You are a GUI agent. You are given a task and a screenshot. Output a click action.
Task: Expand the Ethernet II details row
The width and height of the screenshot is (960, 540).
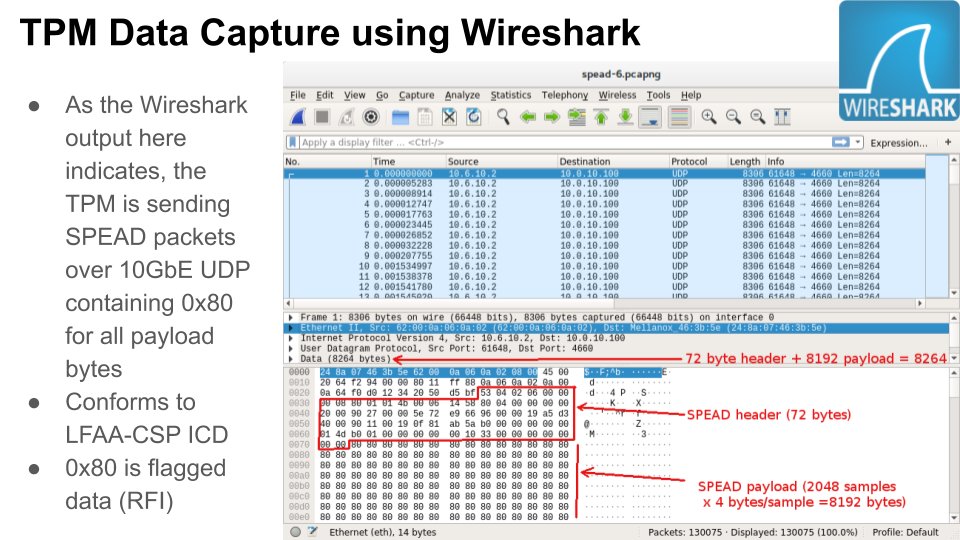[291, 328]
